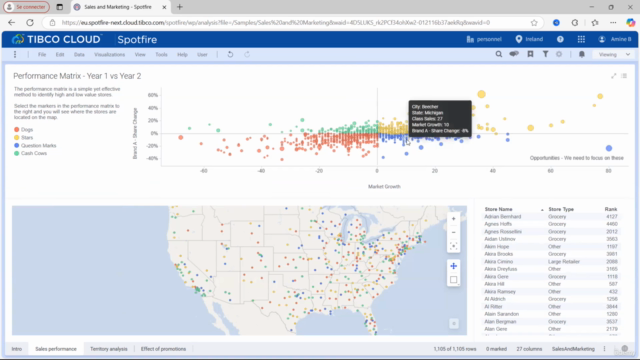This screenshot has width=640, height=360.
Task: Open the TIBCO Cloud apps grid icon
Action: (x=581, y=39)
